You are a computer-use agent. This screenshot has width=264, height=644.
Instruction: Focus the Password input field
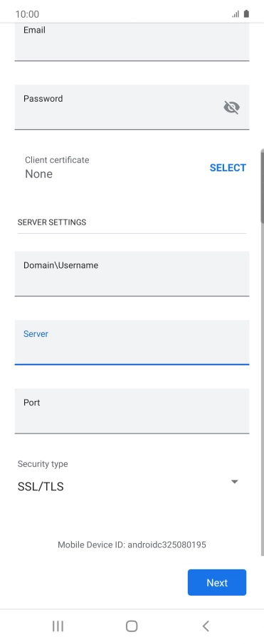[x=132, y=107]
